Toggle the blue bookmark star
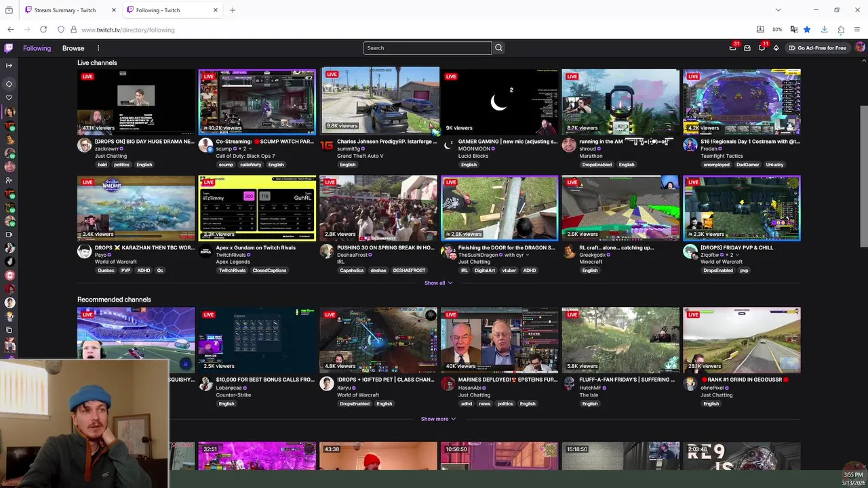868x488 pixels. point(807,30)
